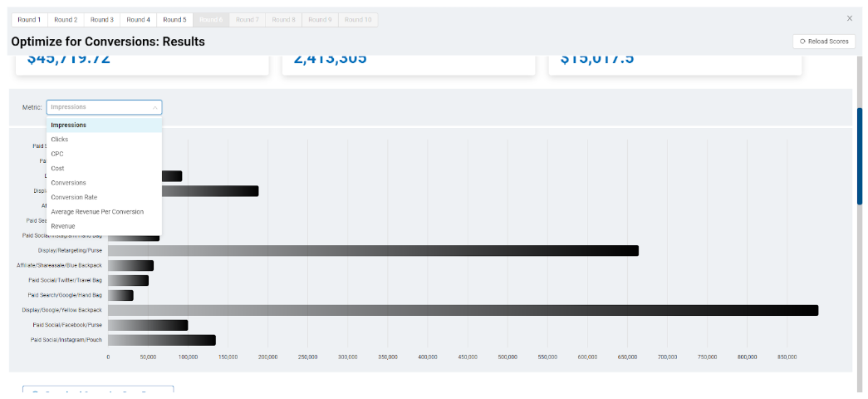Go to the Round 5 tab
The height and width of the screenshot is (399, 868).
coord(174,19)
